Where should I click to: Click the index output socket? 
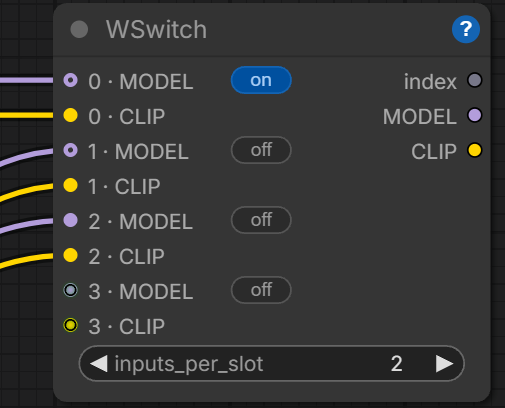pyautogui.click(x=475, y=80)
